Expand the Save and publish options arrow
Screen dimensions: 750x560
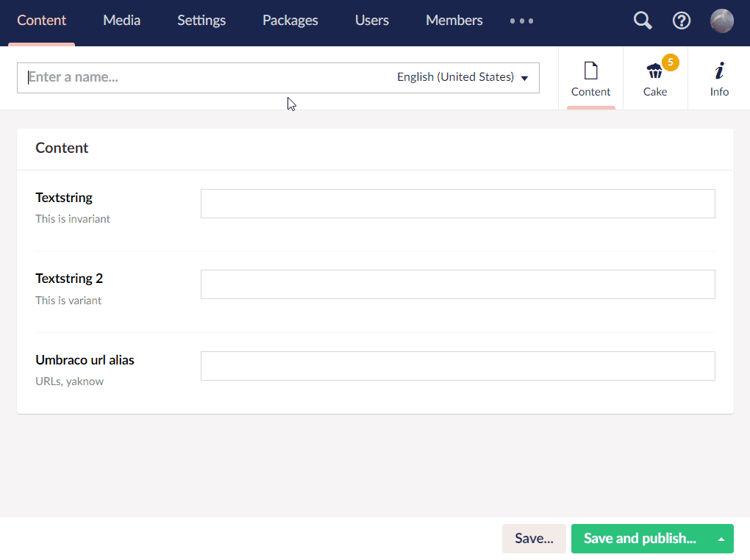pyautogui.click(x=721, y=539)
